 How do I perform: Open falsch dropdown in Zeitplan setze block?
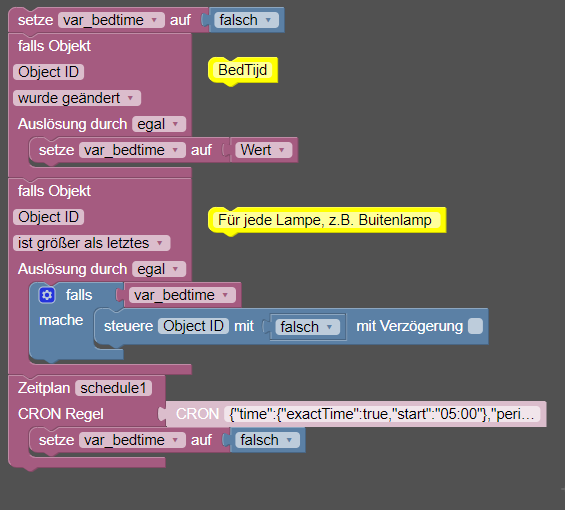[x=267, y=440]
